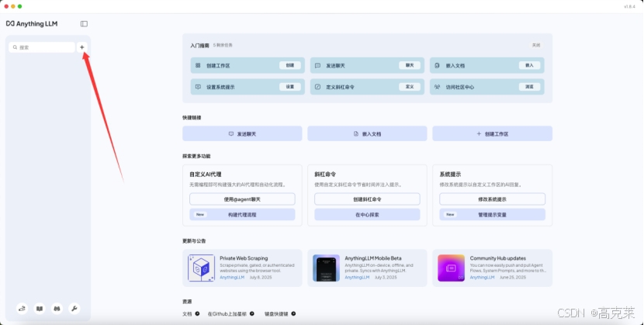This screenshot has height=325, width=644.
Task: Click the 5 剩余任务 counter text
Action: (x=223, y=45)
